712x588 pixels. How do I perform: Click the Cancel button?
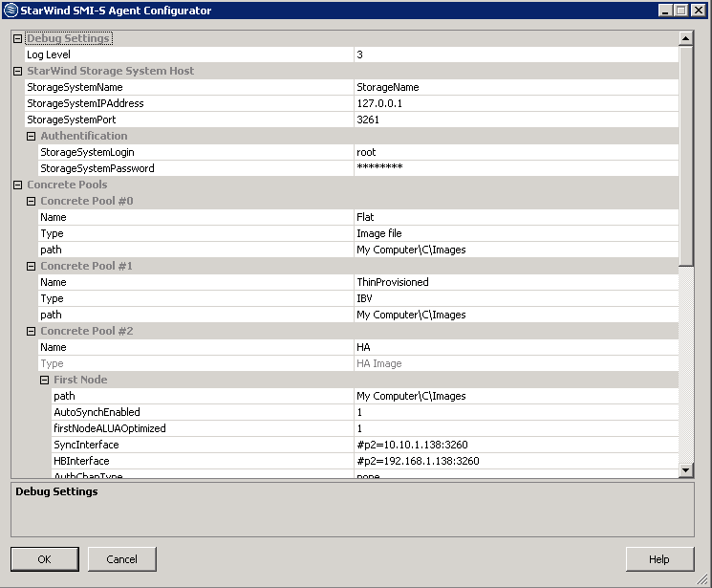(x=121, y=559)
